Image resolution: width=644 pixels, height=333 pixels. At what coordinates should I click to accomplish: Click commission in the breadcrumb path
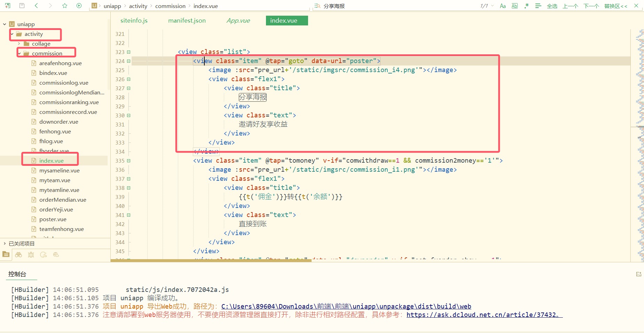(170, 6)
